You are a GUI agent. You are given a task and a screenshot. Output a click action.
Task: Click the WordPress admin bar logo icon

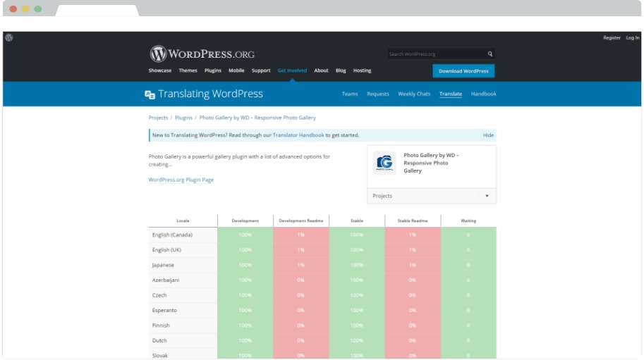tap(9, 38)
